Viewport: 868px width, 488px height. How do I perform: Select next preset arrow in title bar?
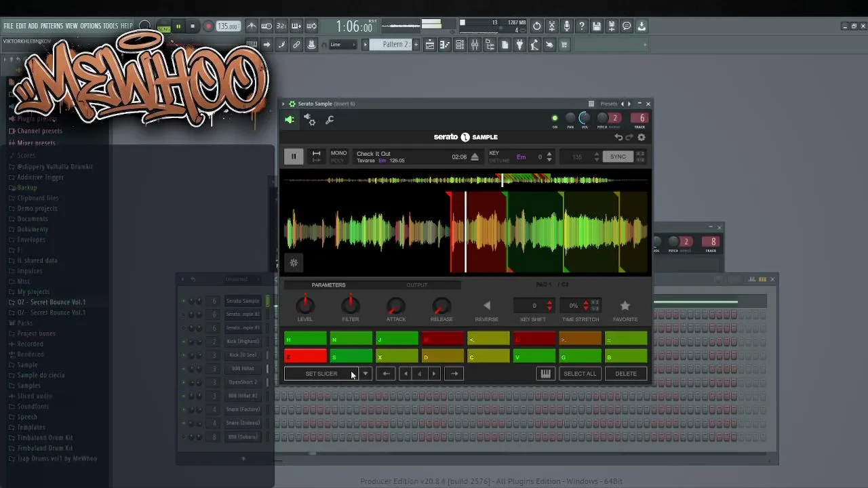pos(629,104)
